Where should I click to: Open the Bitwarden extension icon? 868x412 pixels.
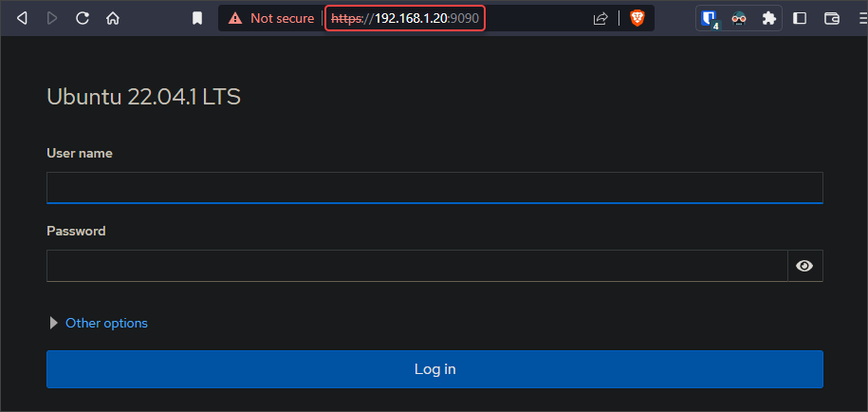710,19
